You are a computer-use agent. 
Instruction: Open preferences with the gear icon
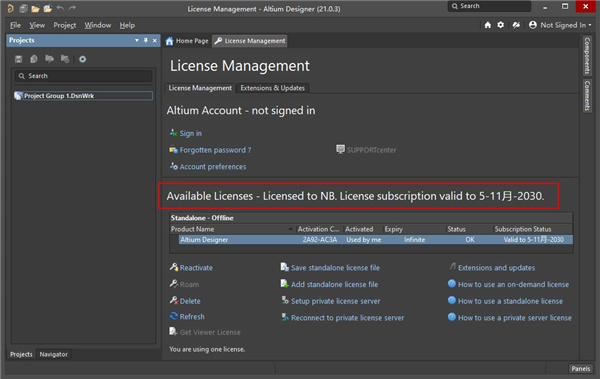[x=501, y=25]
